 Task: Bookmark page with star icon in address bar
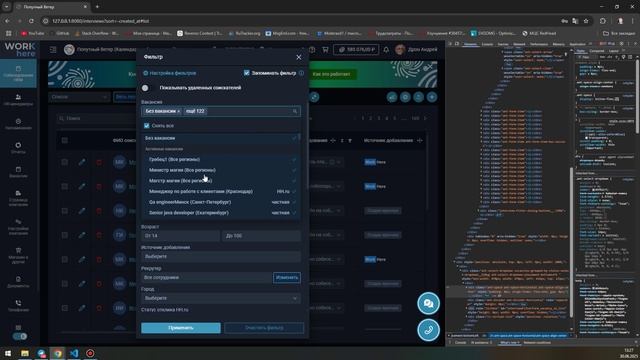[x=586, y=21]
